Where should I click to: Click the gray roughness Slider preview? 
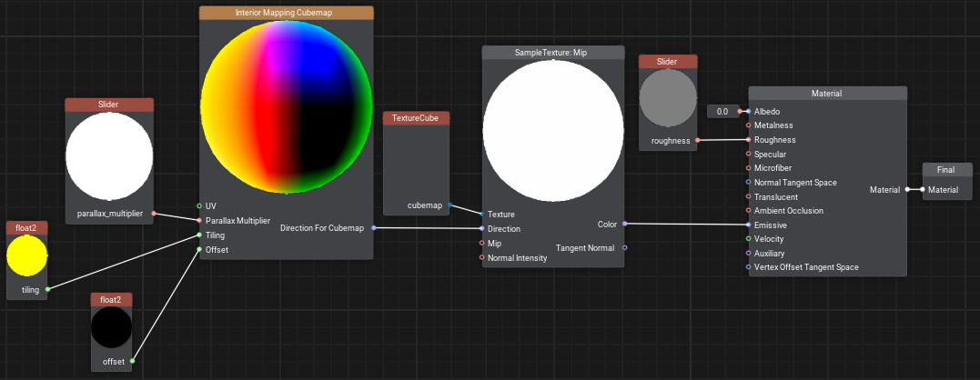667,98
